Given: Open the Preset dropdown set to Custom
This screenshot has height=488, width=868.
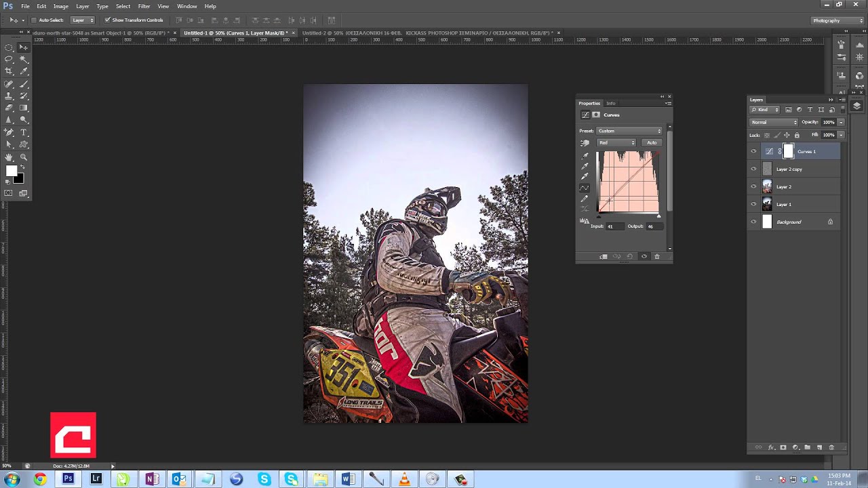Looking at the screenshot, I should tap(629, 131).
